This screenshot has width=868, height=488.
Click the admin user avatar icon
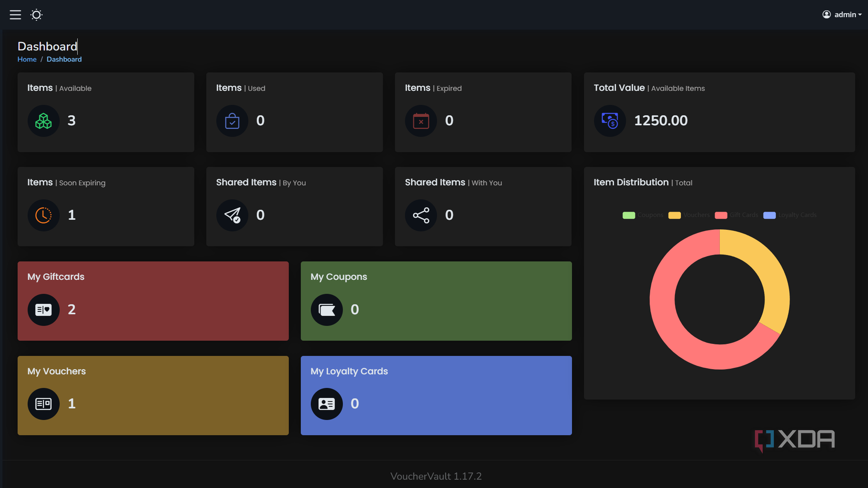click(826, 15)
